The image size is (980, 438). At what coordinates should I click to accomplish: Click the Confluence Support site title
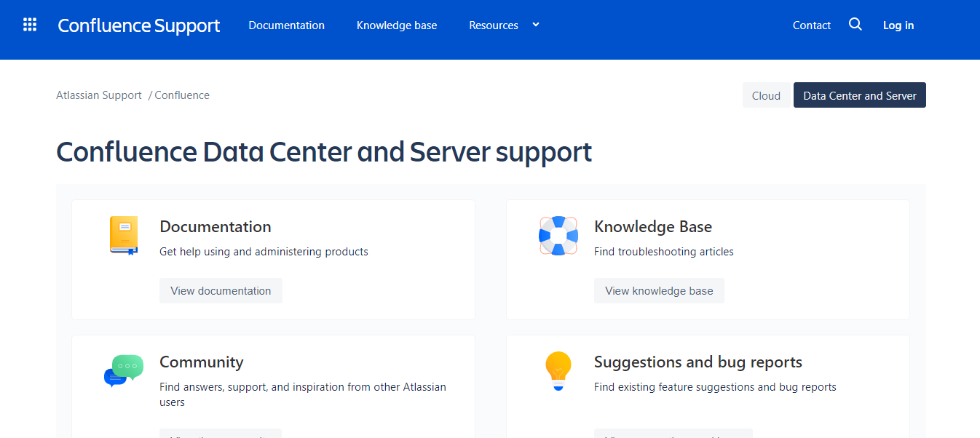click(139, 25)
